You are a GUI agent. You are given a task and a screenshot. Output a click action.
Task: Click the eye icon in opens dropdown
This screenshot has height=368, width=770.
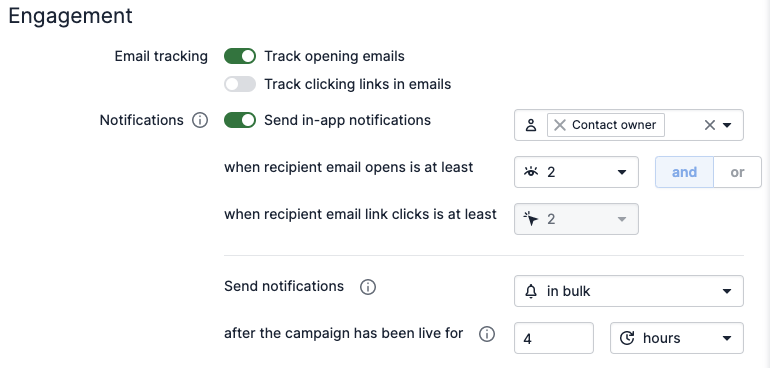tap(531, 172)
